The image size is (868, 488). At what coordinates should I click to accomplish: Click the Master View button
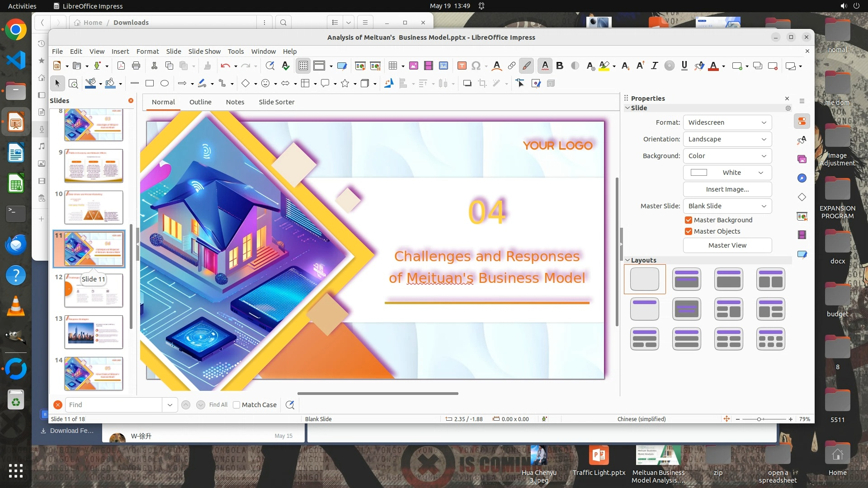click(727, 245)
